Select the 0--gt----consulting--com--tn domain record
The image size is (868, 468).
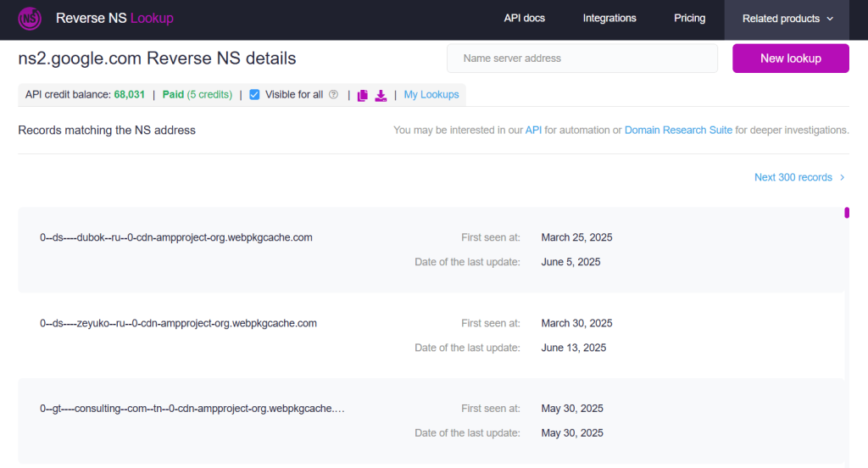tap(192, 409)
